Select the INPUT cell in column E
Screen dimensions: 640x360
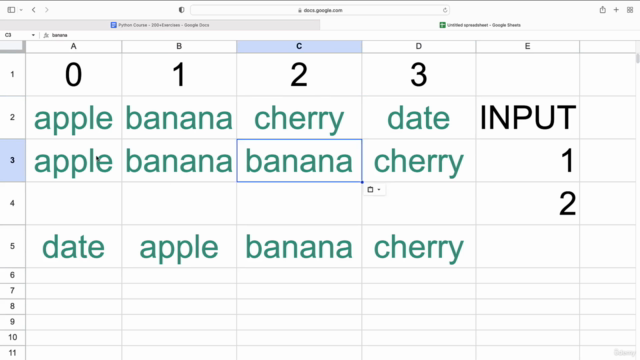[527, 118]
